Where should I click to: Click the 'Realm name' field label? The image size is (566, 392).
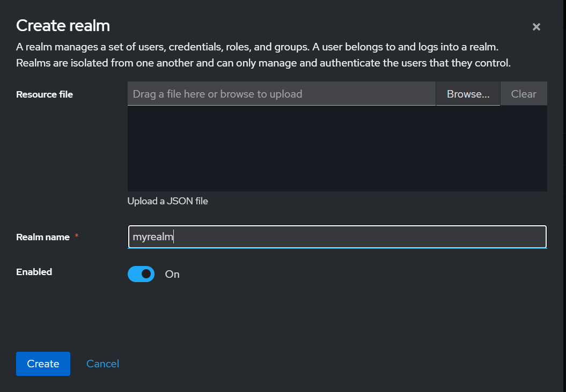[43, 237]
